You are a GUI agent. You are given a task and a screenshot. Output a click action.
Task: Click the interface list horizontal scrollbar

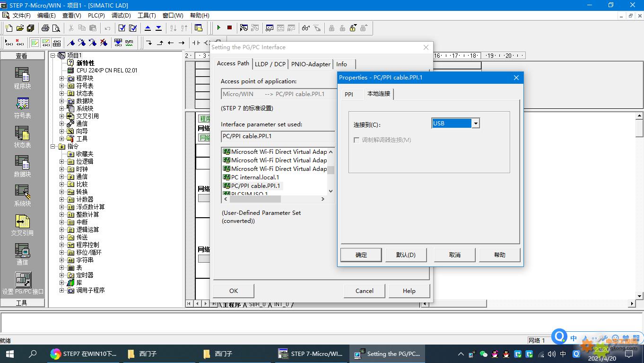click(274, 199)
